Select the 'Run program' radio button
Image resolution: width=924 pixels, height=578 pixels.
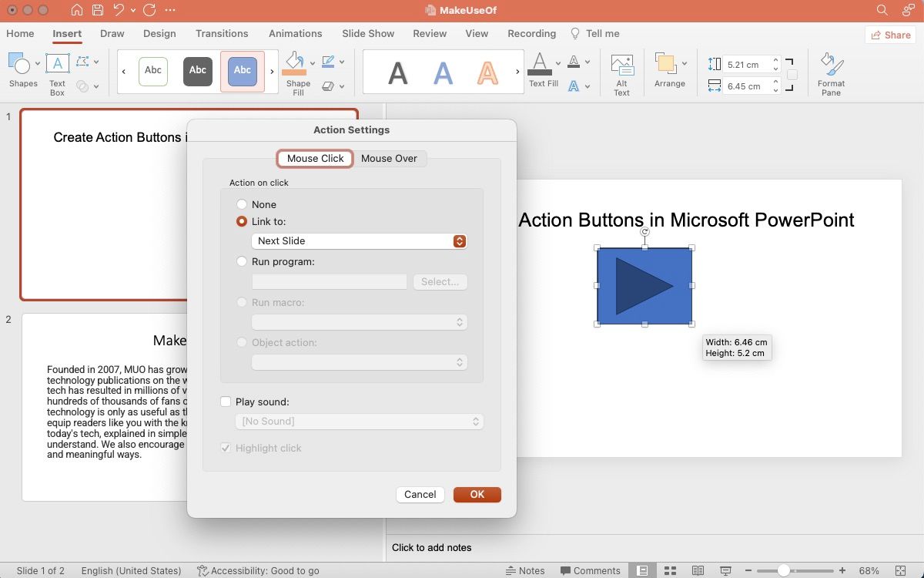[241, 261]
